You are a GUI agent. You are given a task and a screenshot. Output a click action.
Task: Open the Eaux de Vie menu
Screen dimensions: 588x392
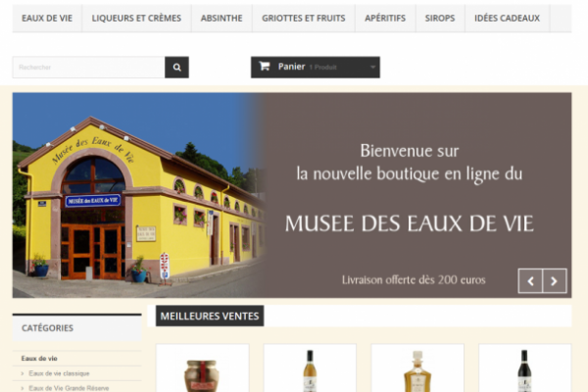pos(46,18)
